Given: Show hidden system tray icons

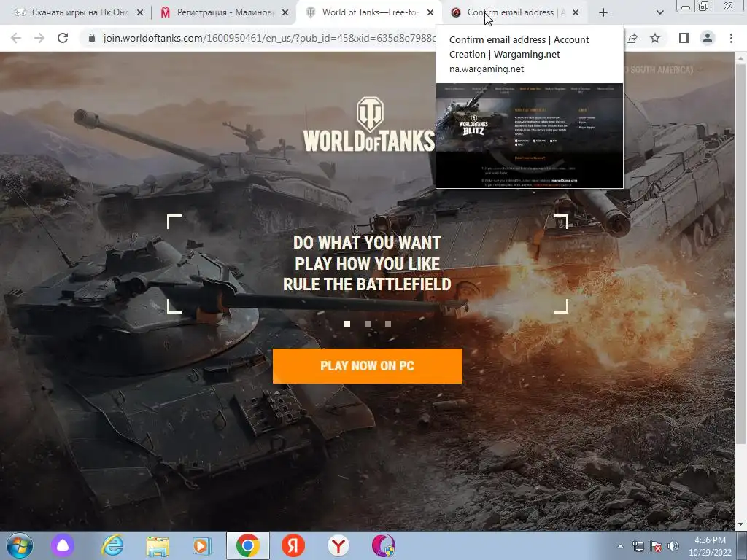Looking at the screenshot, I should (620, 547).
